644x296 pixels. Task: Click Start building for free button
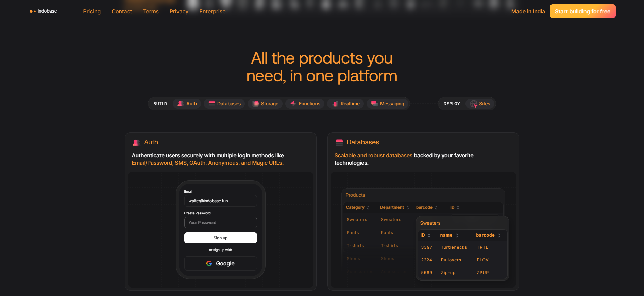(582, 11)
